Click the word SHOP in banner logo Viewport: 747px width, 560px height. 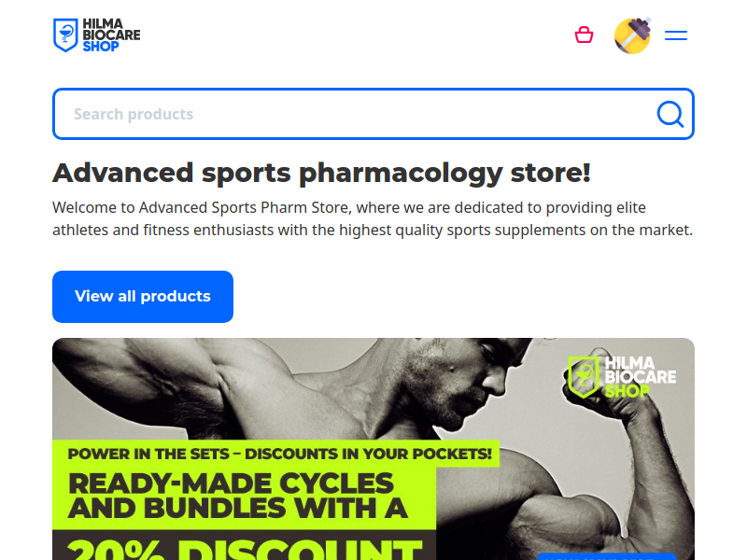tap(627, 391)
